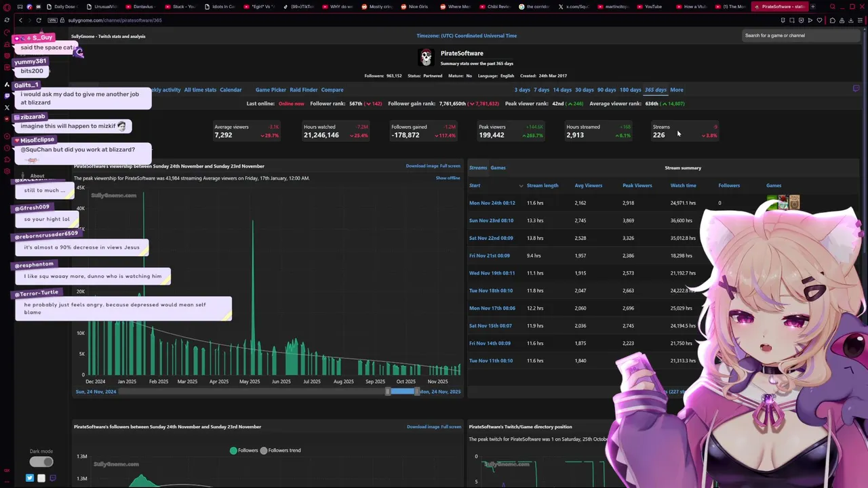Click the browser address bar URL

point(115,20)
